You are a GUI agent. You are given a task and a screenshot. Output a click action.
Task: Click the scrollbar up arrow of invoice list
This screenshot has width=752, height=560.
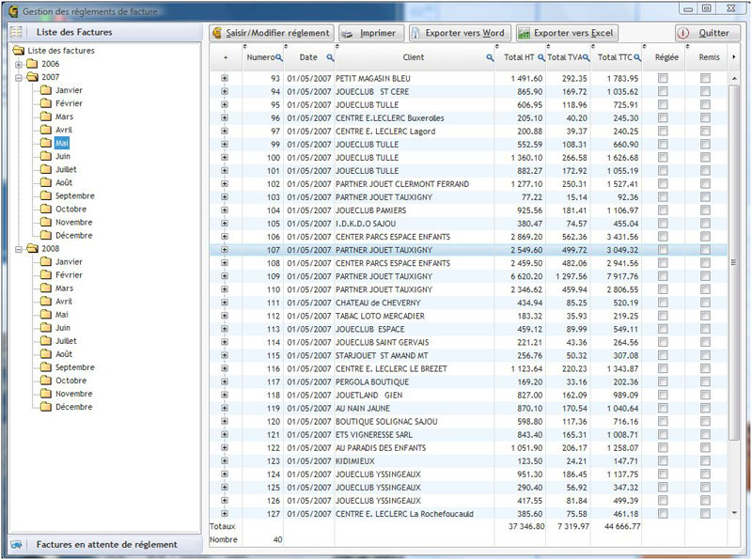(x=734, y=78)
